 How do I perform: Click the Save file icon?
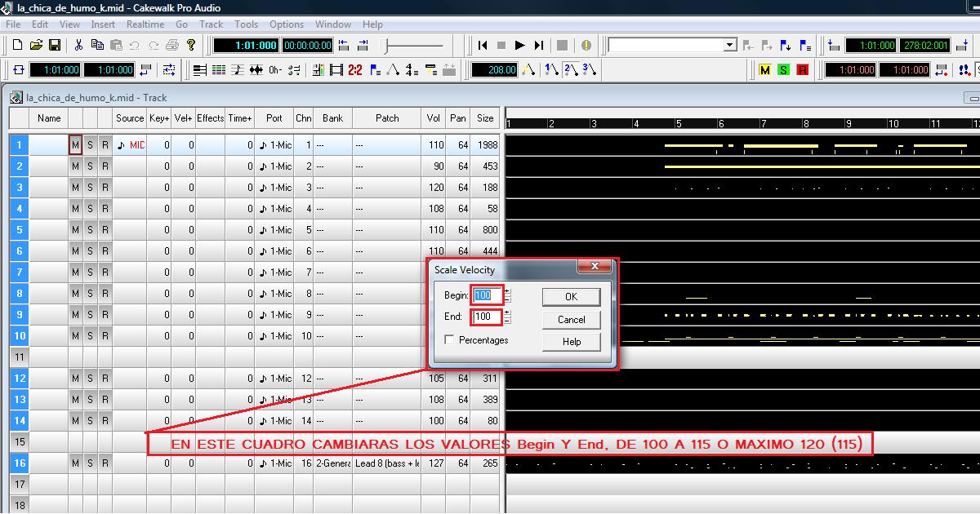(x=55, y=46)
